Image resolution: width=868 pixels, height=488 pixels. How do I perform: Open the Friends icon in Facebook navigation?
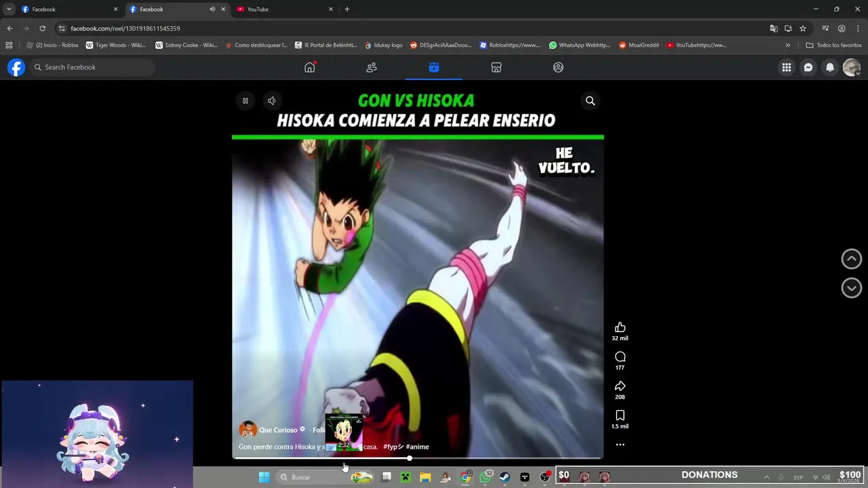click(x=372, y=67)
